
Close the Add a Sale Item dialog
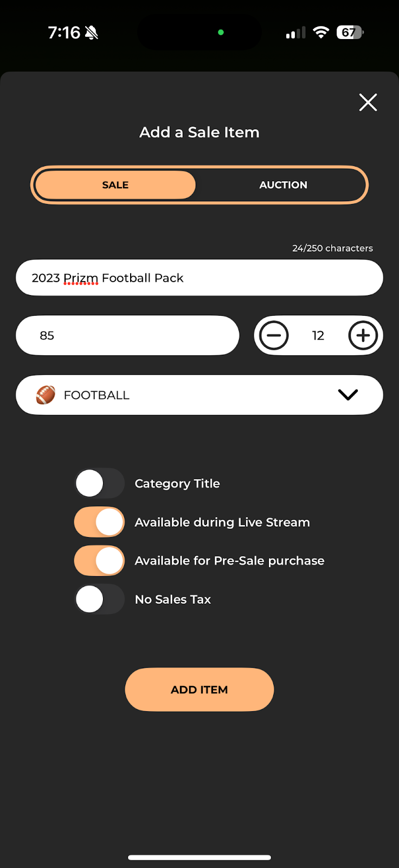(x=368, y=102)
